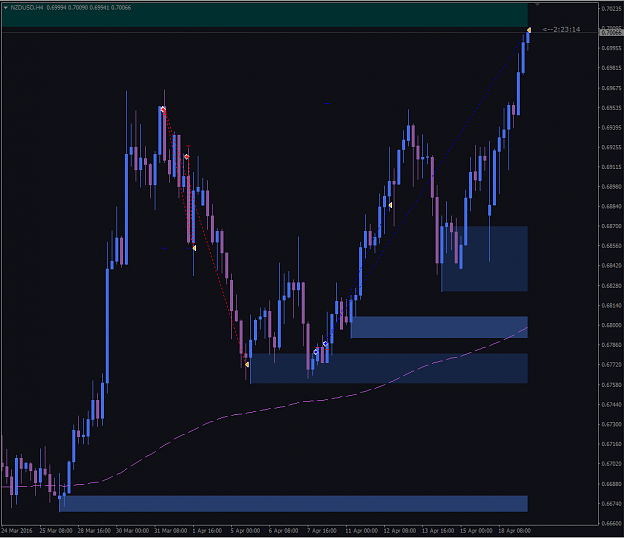Image resolution: width=625 pixels, height=538 pixels.
Task: Select the yellow arrow at the latest candle high
Action: coord(529,30)
